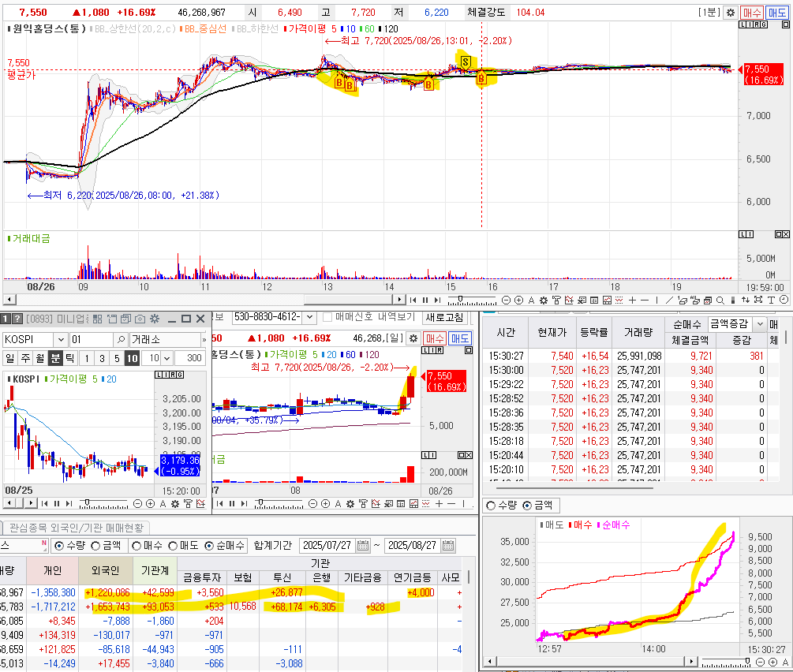
Task: Check the 매매신호 내역보기 checkbox
Action: click(327, 317)
